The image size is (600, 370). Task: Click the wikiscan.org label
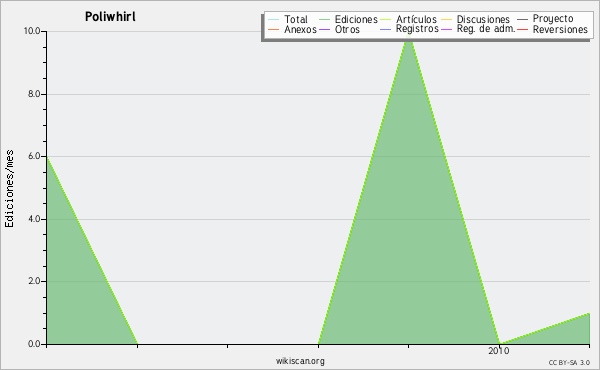point(300,361)
